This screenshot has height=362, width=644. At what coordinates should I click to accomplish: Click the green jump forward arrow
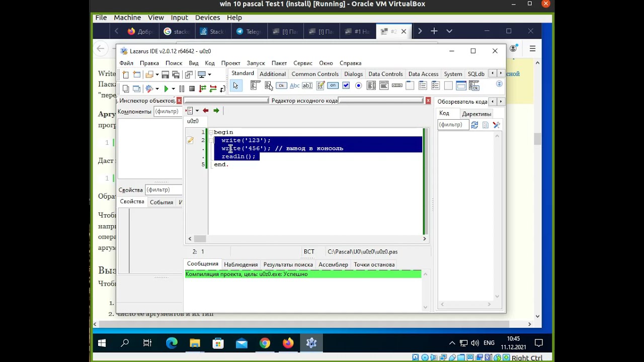click(216, 111)
